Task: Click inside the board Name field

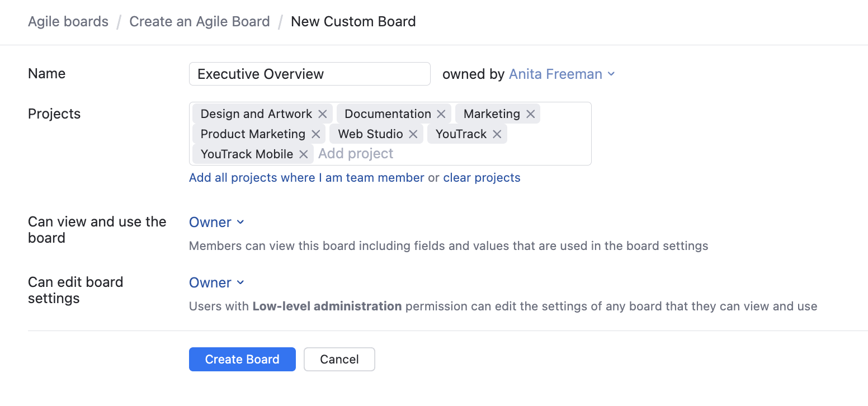Action: pyautogui.click(x=309, y=73)
